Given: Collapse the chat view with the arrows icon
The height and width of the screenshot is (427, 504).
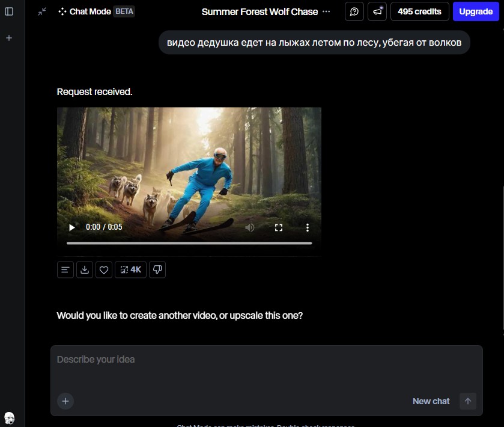Looking at the screenshot, I should pyautogui.click(x=42, y=11).
